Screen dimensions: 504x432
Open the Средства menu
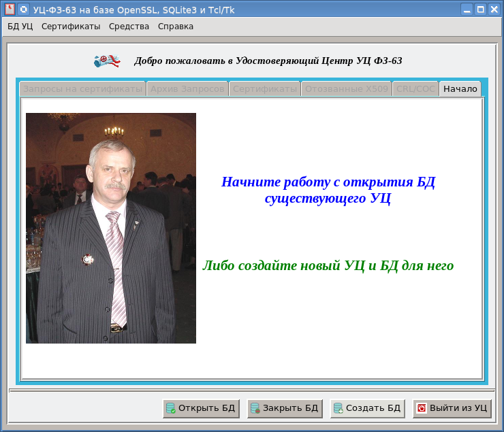tap(129, 27)
